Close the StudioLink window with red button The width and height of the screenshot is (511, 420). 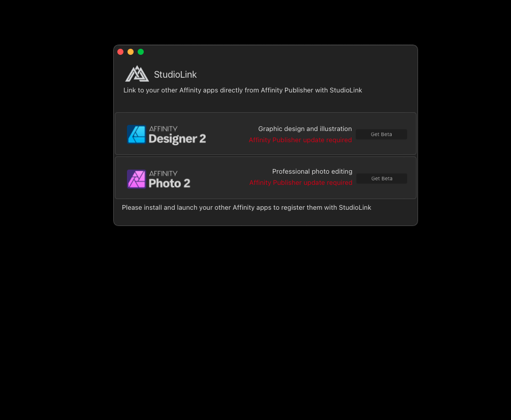(x=120, y=52)
